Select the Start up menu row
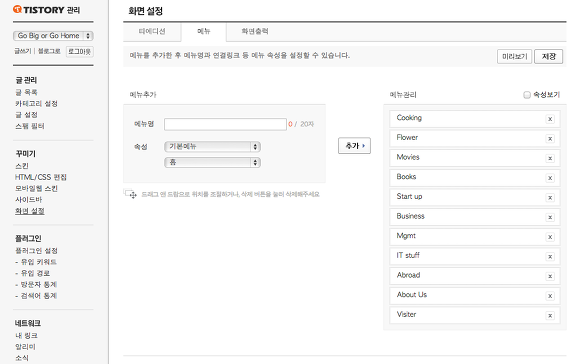The image size is (580, 364). (x=475, y=198)
